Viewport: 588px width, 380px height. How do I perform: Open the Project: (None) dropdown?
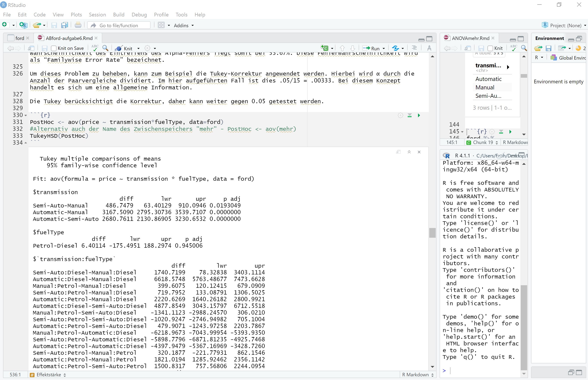pos(564,25)
